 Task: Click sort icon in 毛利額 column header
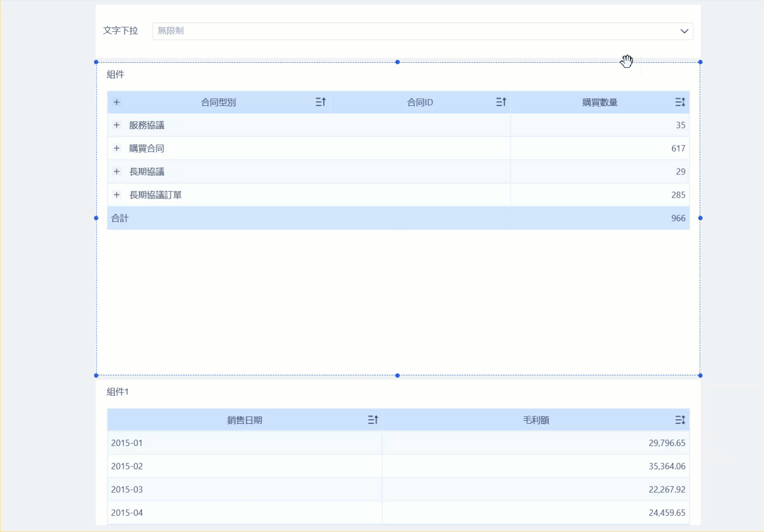(680, 420)
